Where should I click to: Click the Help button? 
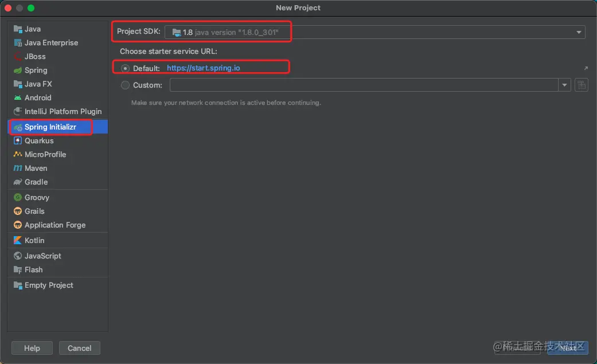tap(32, 348)
